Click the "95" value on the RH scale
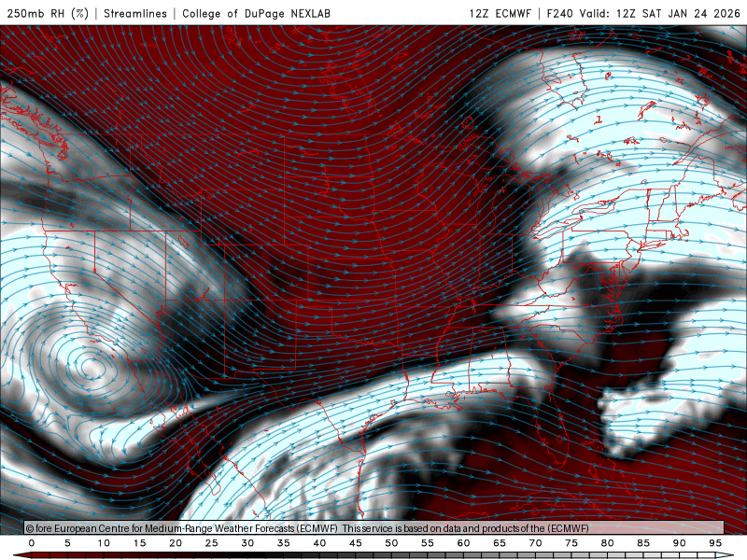The image size is (747, 560). [x=715, y=543]
